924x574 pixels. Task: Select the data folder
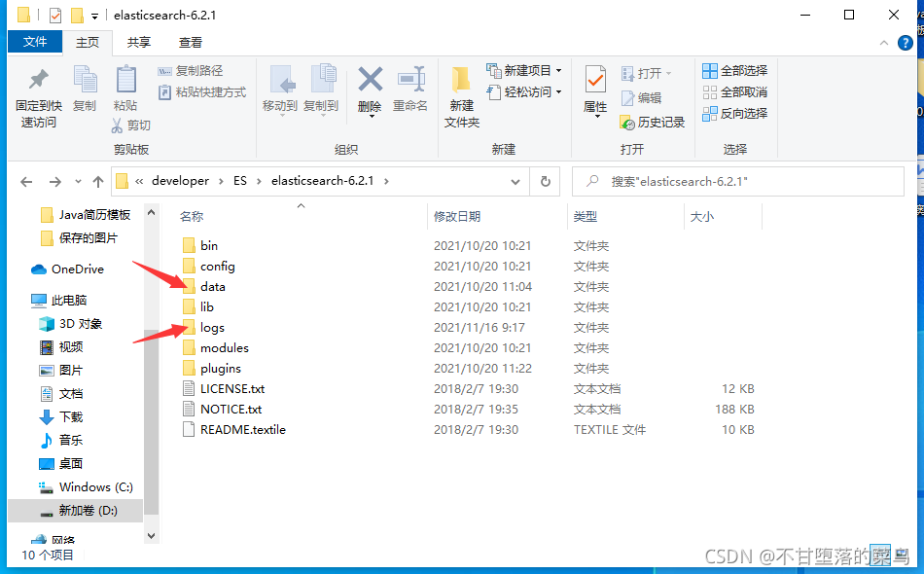204,286
